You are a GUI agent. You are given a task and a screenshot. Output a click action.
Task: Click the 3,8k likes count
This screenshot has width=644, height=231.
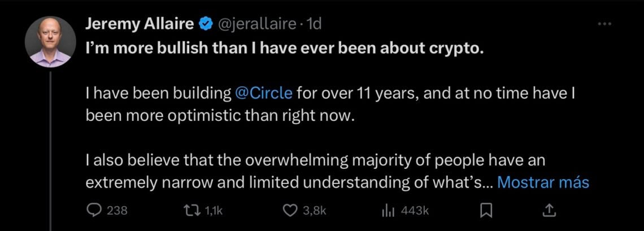[315, 211]
